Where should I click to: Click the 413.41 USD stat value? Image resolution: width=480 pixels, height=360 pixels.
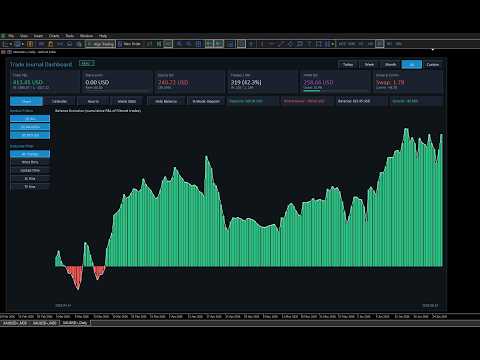coord(28,82)
